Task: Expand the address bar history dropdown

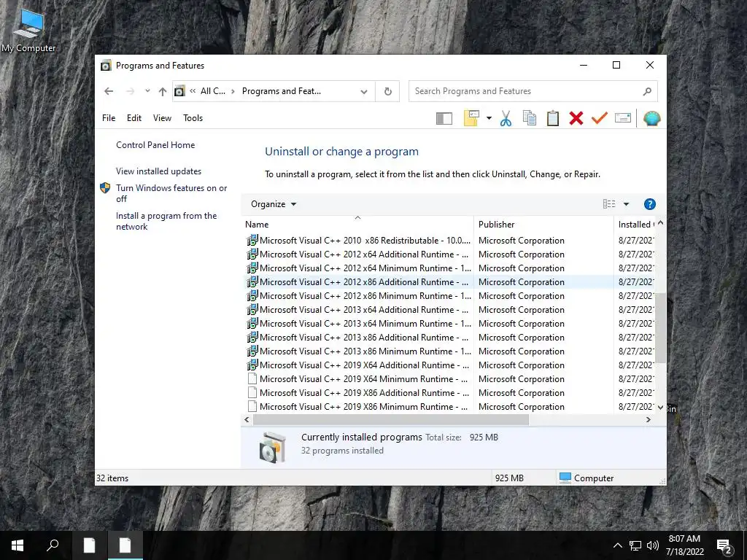Action: (x=364, y=91)
